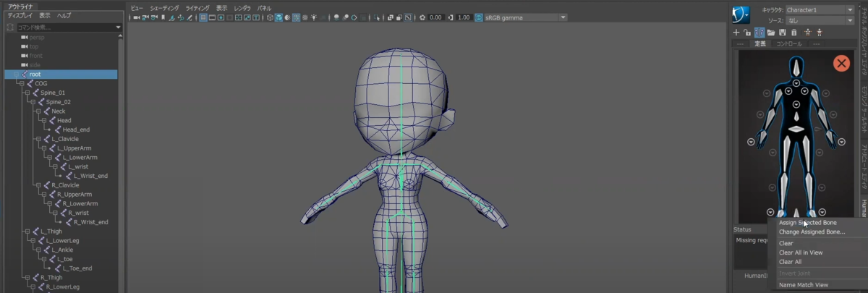This screenshot has width=868, height=293.
Task: Click the save skeleton definition floppy icon
Action: point(783,33)
